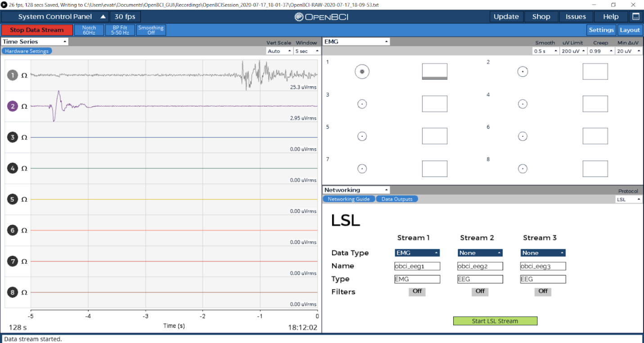Viewport: 644px width, 343px height.
Task: Open the Networking widget selector dropdown
Action: (356, 190)
